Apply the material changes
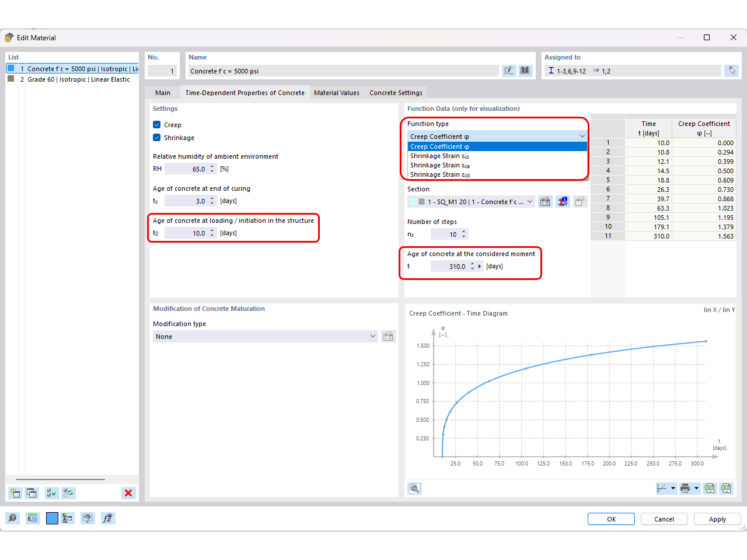 pyautogui.click(x=717, y=519)
